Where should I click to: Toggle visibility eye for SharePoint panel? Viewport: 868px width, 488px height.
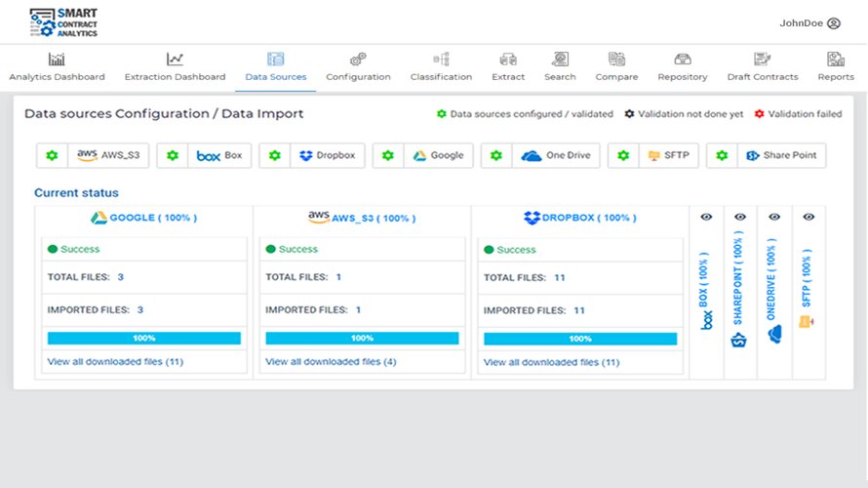coord(740,218)
